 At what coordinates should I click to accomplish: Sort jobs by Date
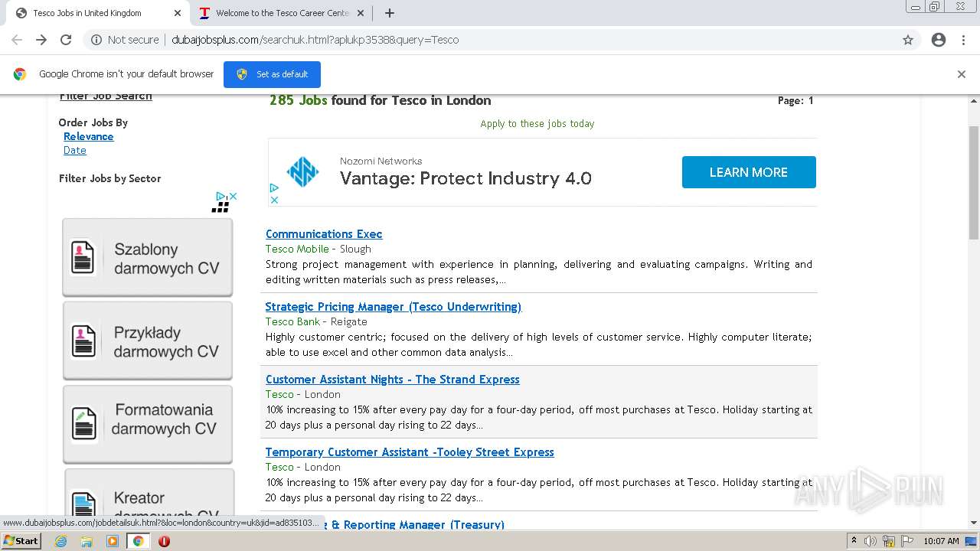(x=75, y=150)
